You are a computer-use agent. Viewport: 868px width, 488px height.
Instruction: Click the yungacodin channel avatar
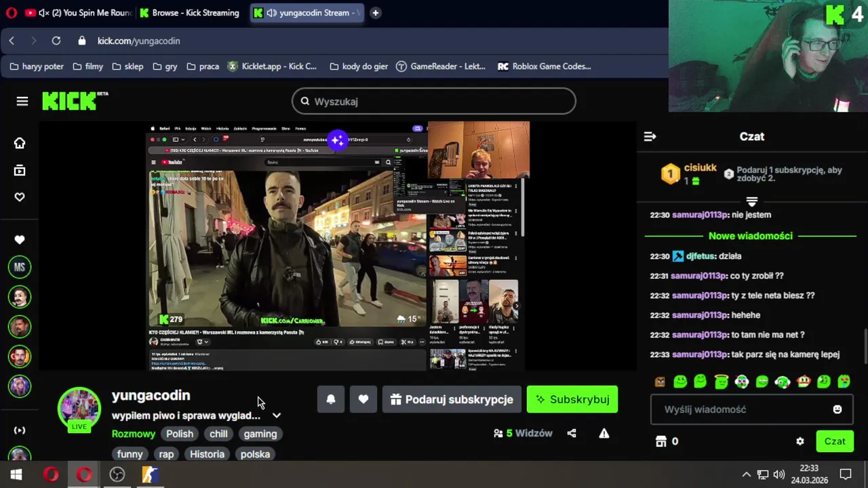click(x=79, y=409)
